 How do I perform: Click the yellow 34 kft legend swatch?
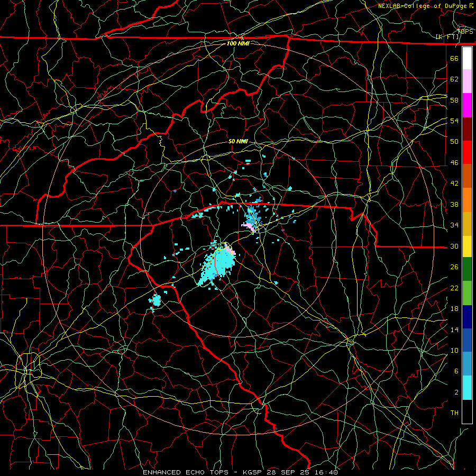click(467, 246)
